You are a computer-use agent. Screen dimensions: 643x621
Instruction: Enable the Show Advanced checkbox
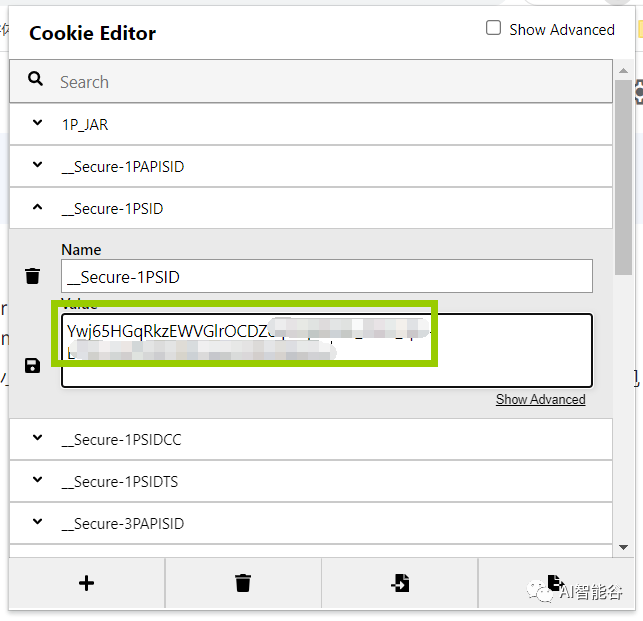493,28
